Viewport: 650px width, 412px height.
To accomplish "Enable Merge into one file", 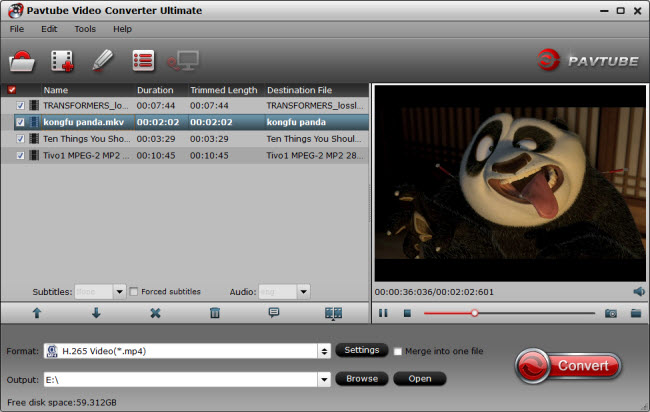I will [x=399, y=351].
